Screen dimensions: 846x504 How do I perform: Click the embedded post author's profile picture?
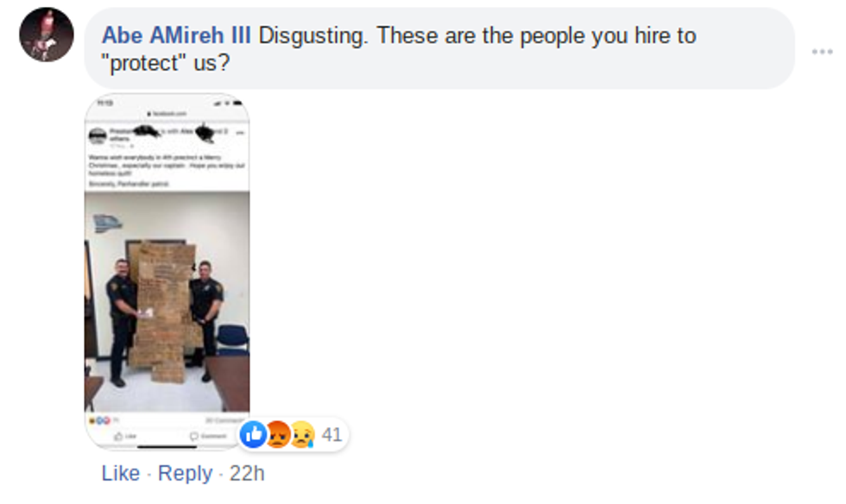(97, 136)
